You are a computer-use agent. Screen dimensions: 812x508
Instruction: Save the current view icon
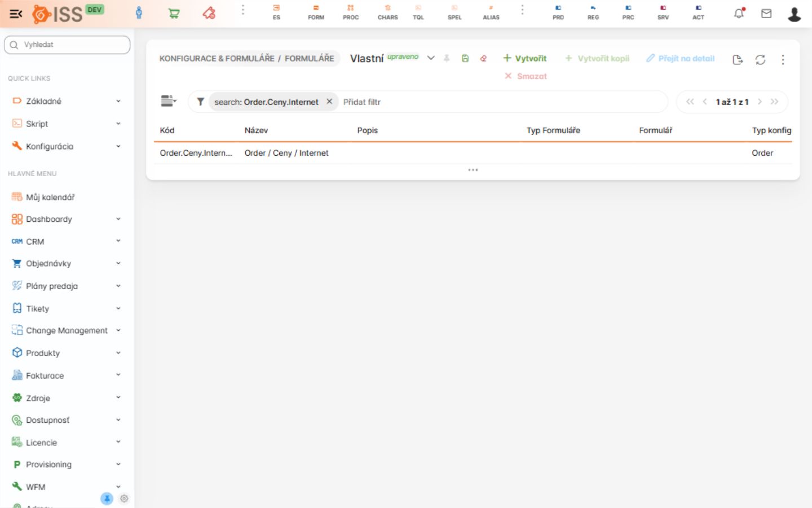pos(465,58)
